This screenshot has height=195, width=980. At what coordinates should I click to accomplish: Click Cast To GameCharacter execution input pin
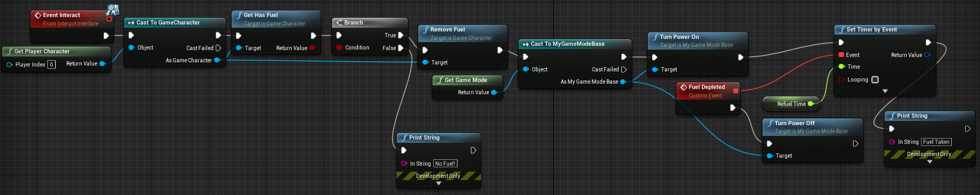tap(131, 35)
